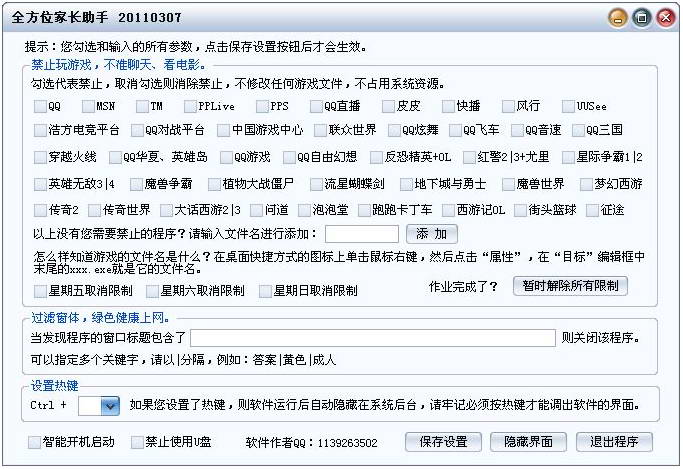The image size is (683, 469).
Task: Tick 西游记OL checkbox
Action: (448, 210)
